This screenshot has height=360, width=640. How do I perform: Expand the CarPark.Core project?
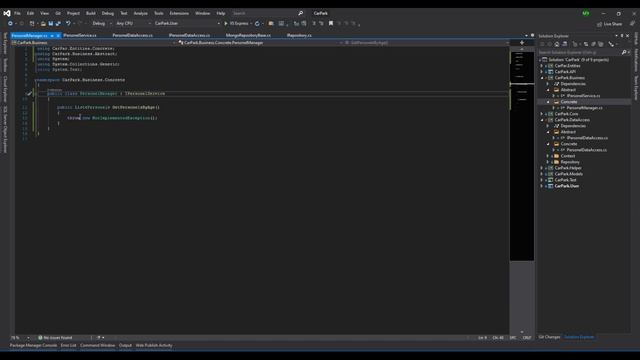542,114
